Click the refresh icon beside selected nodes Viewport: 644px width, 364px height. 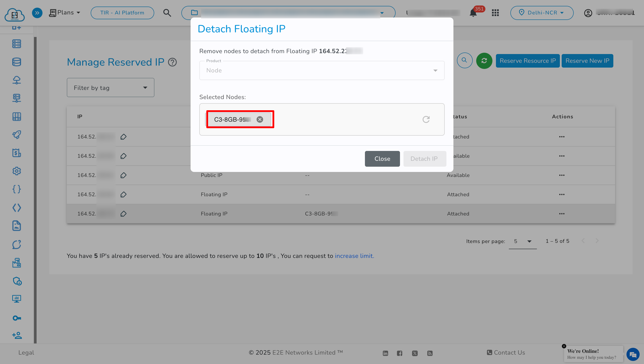click(x=426, y=119)
